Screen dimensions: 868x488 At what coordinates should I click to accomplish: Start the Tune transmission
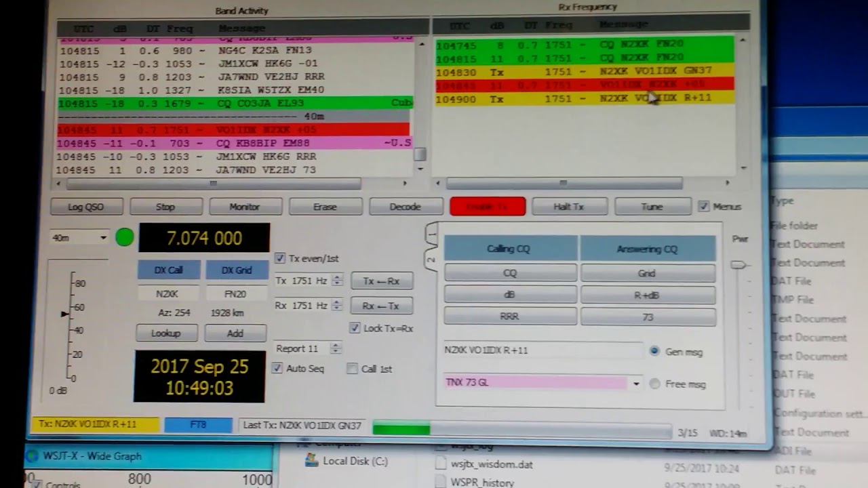click(x=652, y=207)
